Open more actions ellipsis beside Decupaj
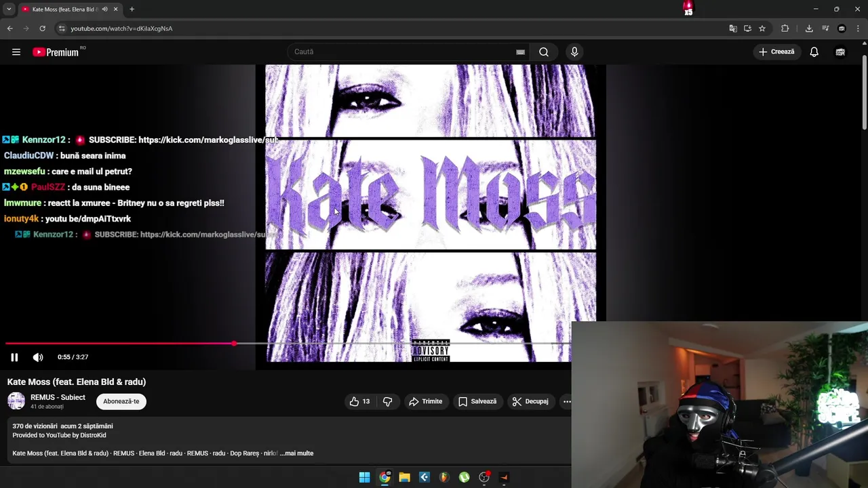The image size is (868, 488). (x=566, y=401)
